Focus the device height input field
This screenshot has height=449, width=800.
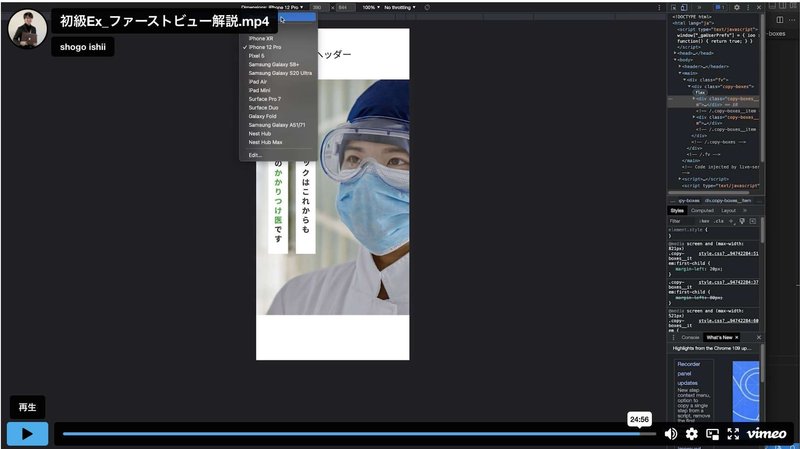344,8
